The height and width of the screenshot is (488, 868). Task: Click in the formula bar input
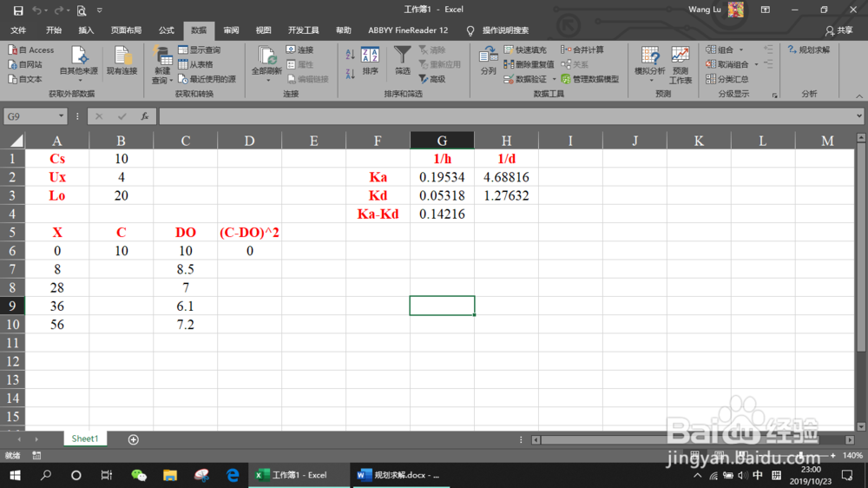tap(507, 116)
